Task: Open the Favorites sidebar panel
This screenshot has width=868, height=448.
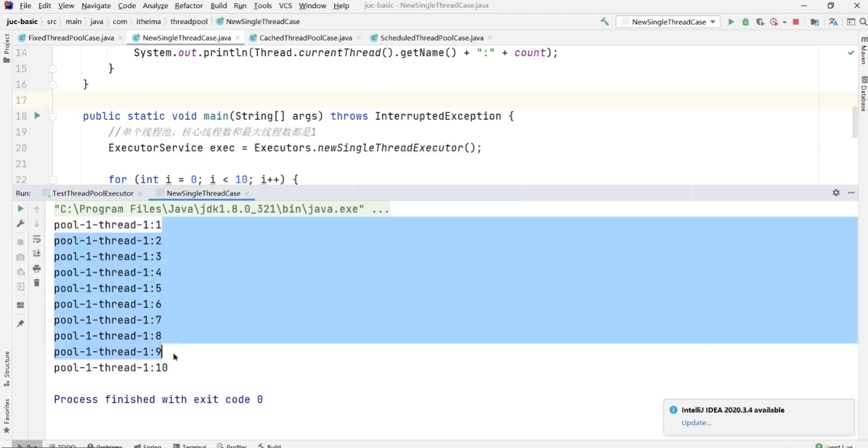Action: (x=7, y=416)
